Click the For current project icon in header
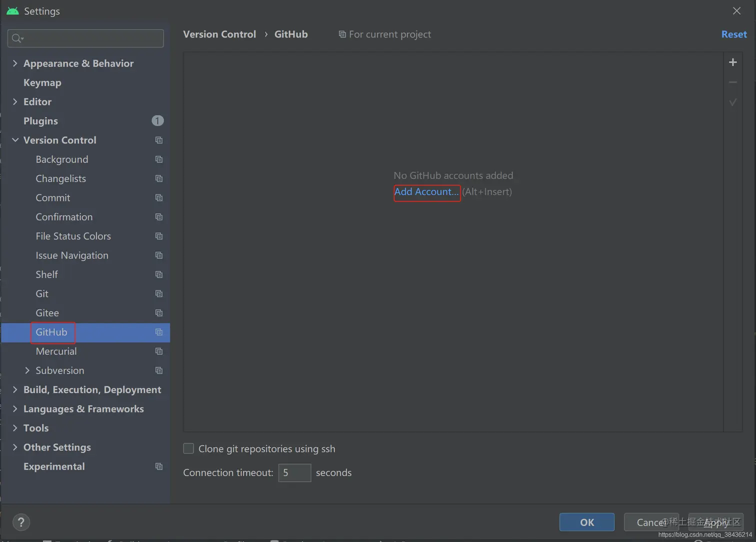756x542 pixels. pos(342,34)
